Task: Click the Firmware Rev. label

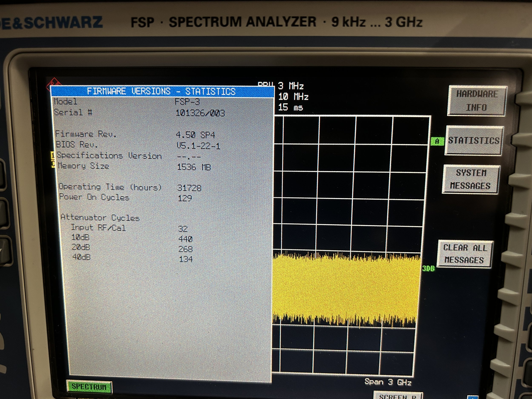Action: 86,134
